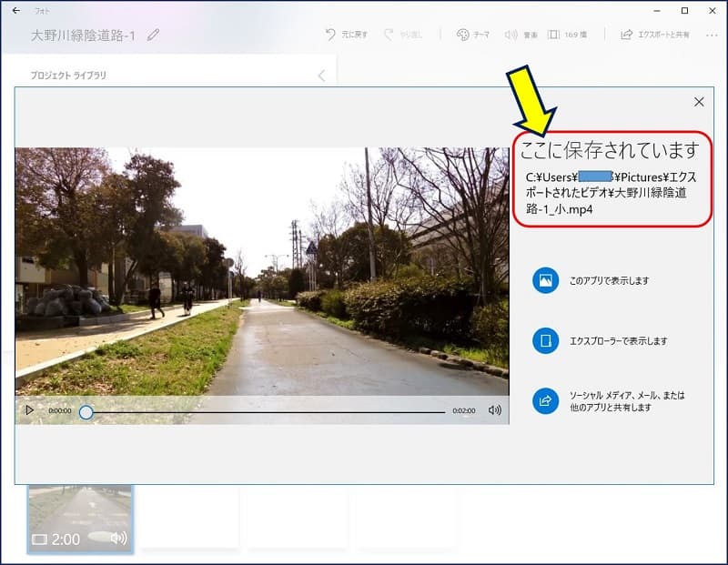Click the video seek bar handle

coord(86,411)
